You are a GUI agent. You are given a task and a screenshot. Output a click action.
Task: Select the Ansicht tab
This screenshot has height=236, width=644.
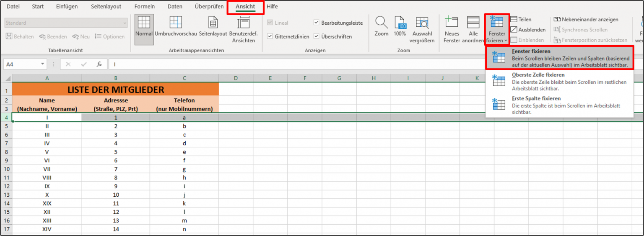tap(245, 7)
